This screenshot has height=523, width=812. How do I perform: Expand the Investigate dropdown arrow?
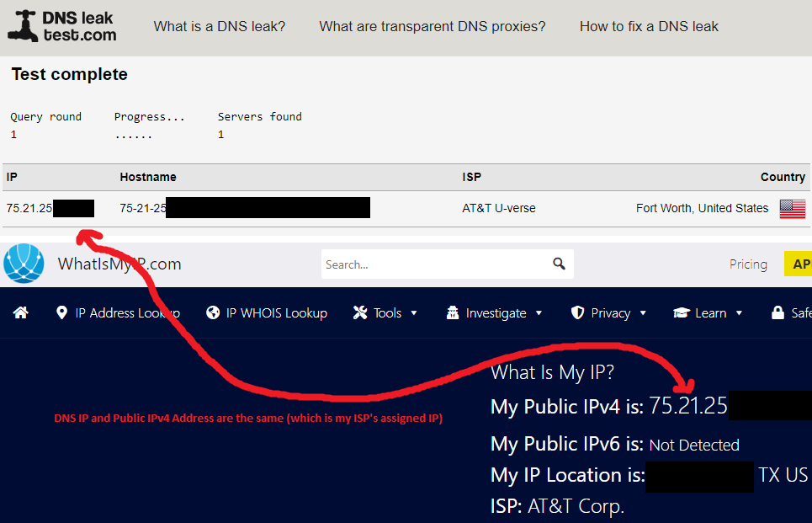tap(539, 313)
